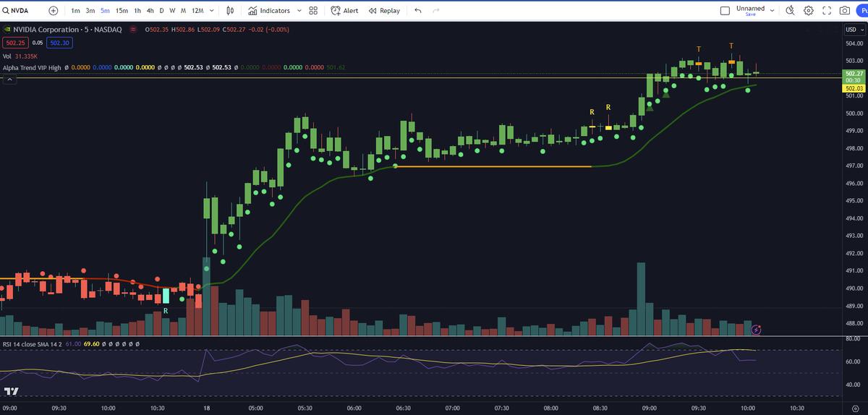The image size is (868, 415).
Task: Click the greyed redo arrow
Action: click(435, 11)
